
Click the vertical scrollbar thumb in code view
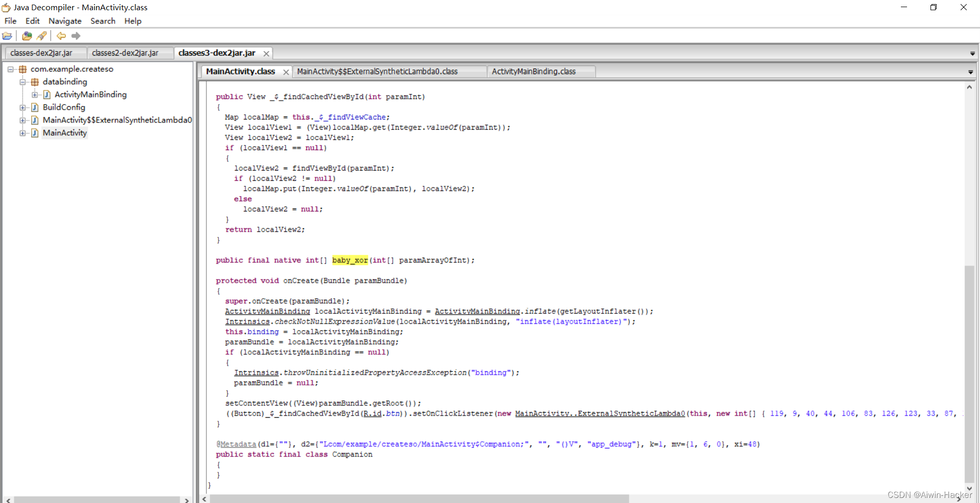(969, 374)
